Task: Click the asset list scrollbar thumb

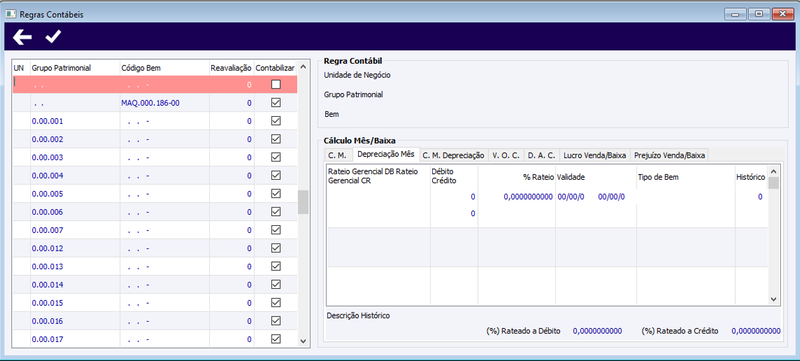Action: coord(303,202)
